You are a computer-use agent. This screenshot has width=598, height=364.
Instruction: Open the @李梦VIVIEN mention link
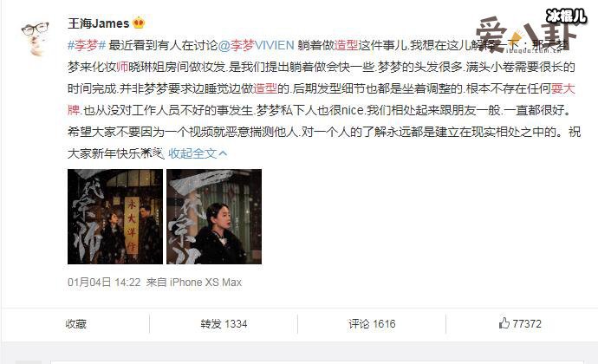[257, 45]
